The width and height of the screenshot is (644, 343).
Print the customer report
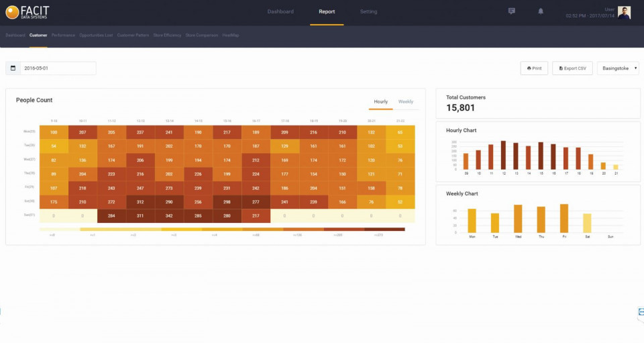(534, 68)
